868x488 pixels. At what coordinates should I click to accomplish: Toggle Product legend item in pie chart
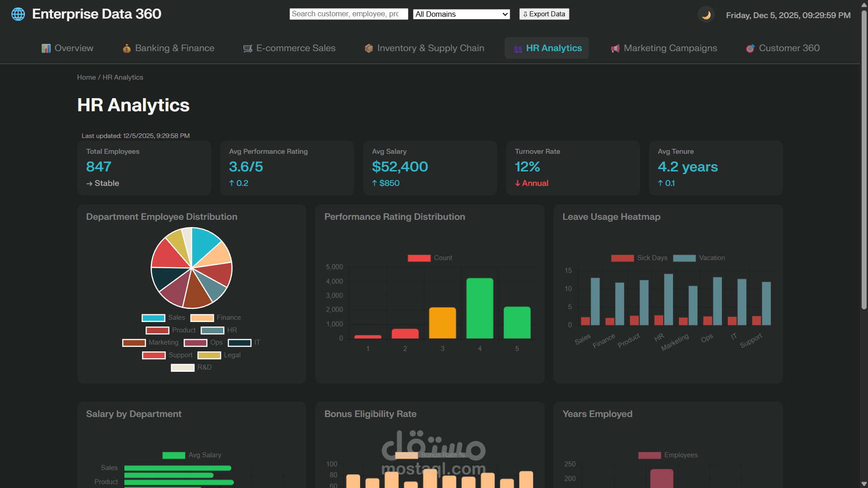coord(171,330)
